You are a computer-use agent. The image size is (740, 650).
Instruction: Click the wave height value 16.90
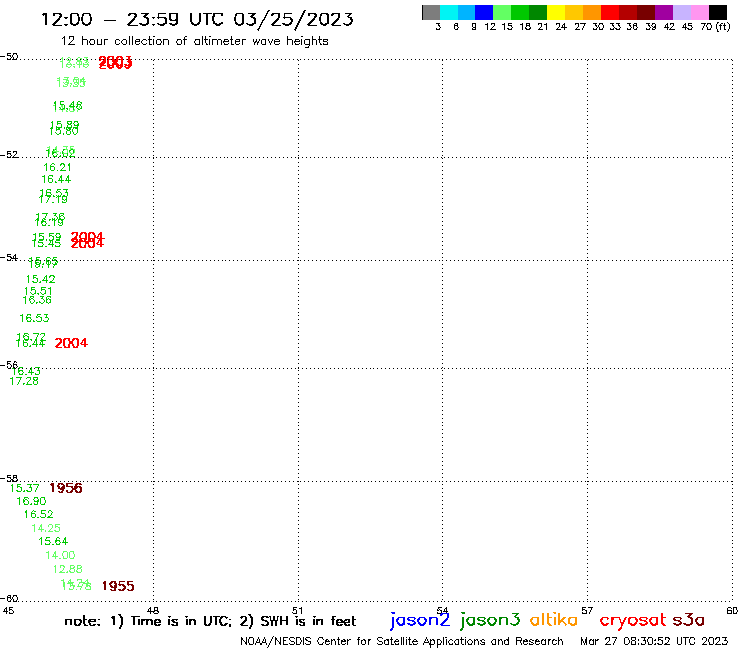(32, 501)
